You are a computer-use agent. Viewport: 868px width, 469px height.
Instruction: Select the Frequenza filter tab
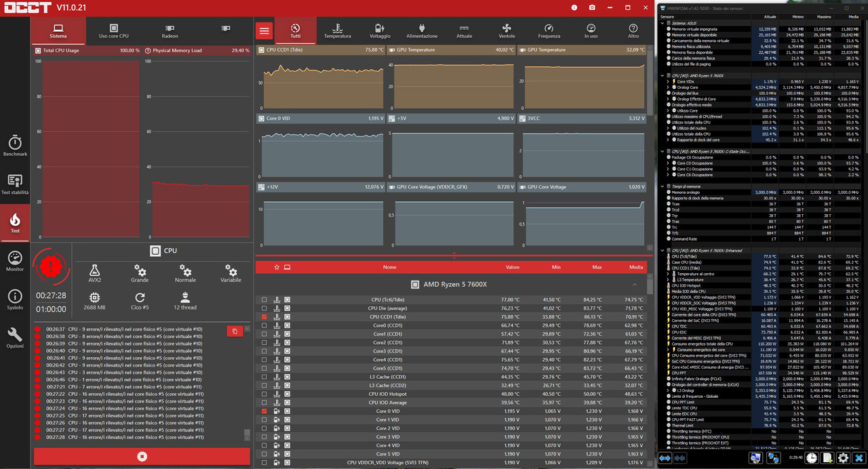pyautogui.click(x=549, y=31)
